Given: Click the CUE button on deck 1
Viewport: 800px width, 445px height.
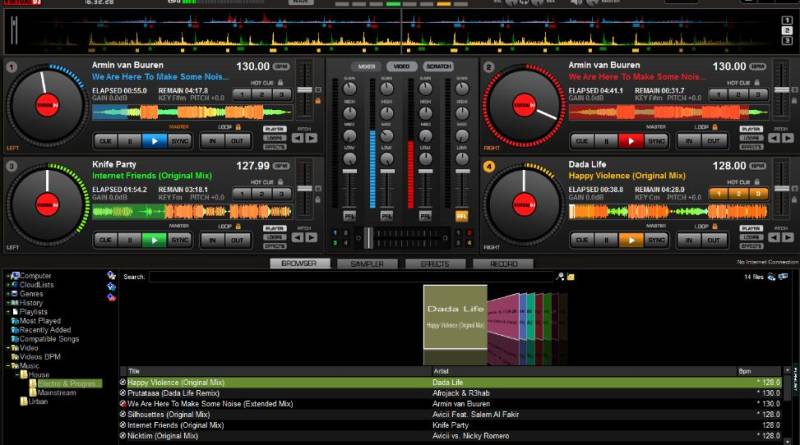Looking at the screenshot, I should pyautogui.click(x=106, y=141).
